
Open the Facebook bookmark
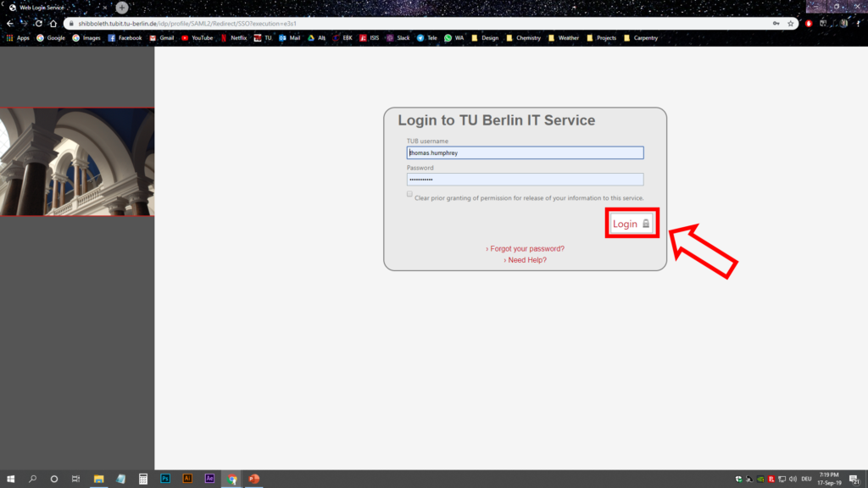(125, 38)
